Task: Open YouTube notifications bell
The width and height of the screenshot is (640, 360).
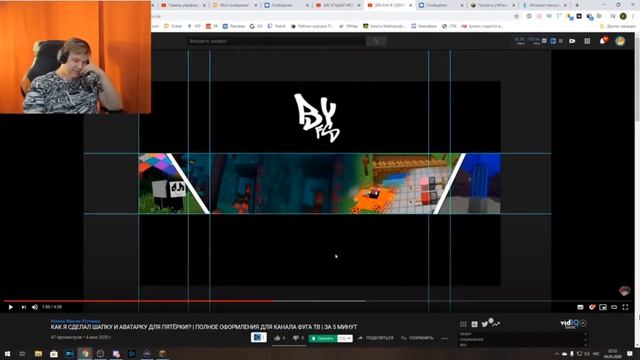Action: click(x=603, y=40)
